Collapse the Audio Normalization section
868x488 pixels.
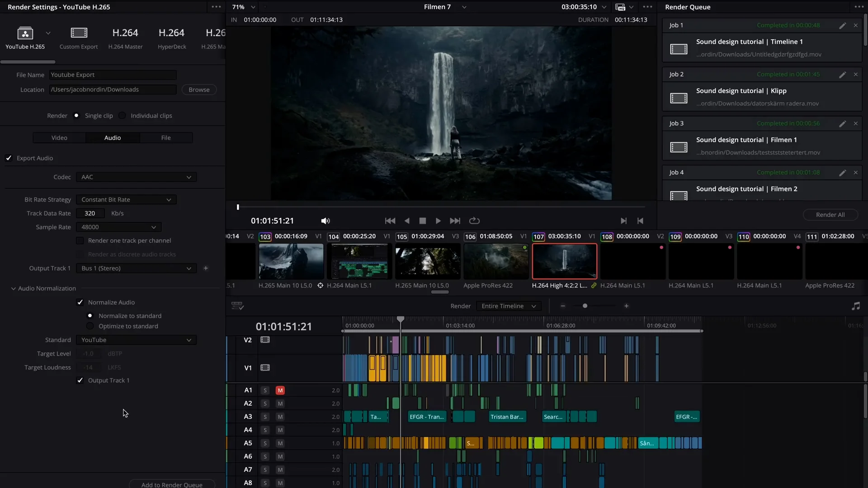point(13,288)
